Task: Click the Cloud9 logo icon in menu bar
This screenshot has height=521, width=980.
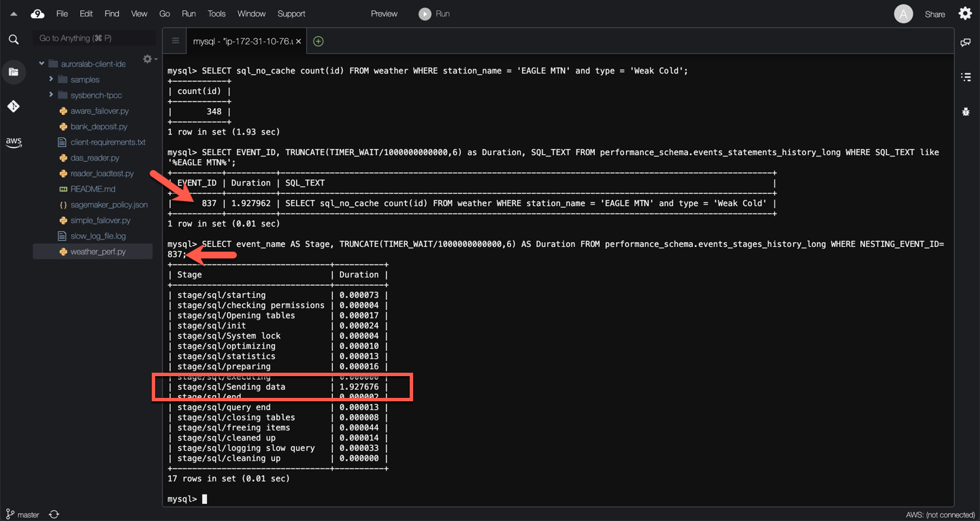Action: (x=38, y=14)
